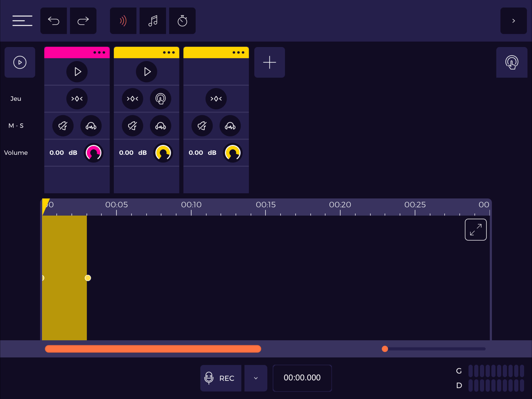Open the third track's three-dot menu
Image resolution: width=532 pixels, height=399 pixels.
[238, 52]
